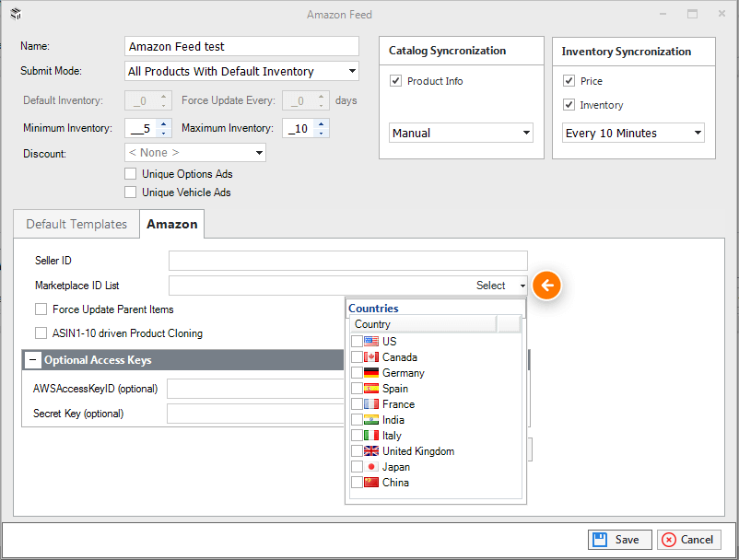Click the Secret Key input field
The width and height of the screenshot is (739, 560).
[x=255, y=414]
